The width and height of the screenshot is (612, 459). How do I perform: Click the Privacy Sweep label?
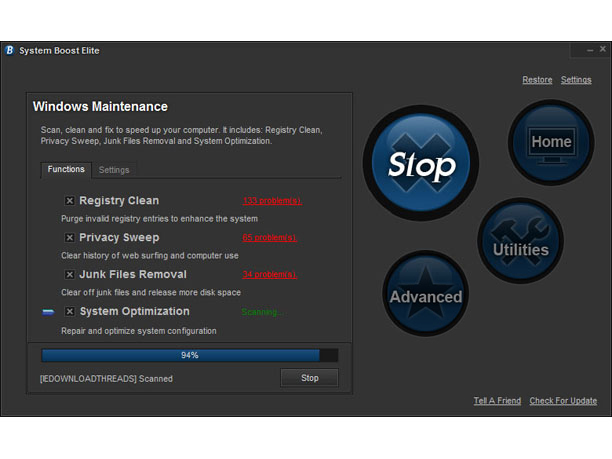pyautogui.click(x=119, y=237)
